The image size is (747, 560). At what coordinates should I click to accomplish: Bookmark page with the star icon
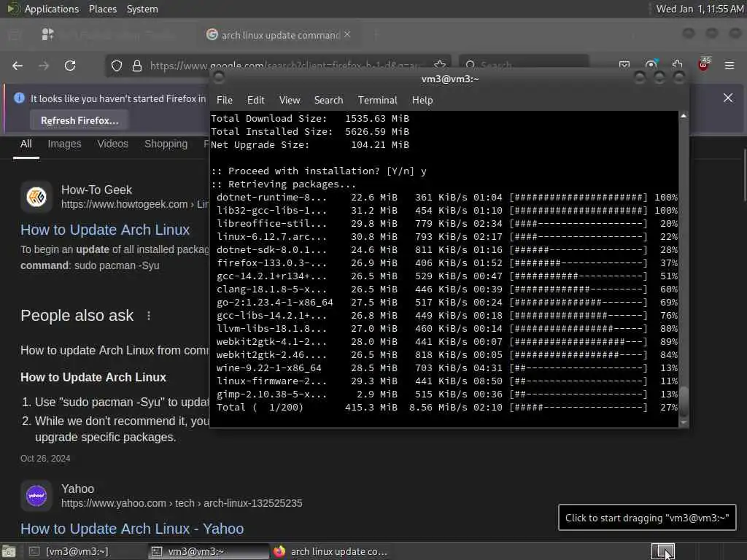(440, 64)
